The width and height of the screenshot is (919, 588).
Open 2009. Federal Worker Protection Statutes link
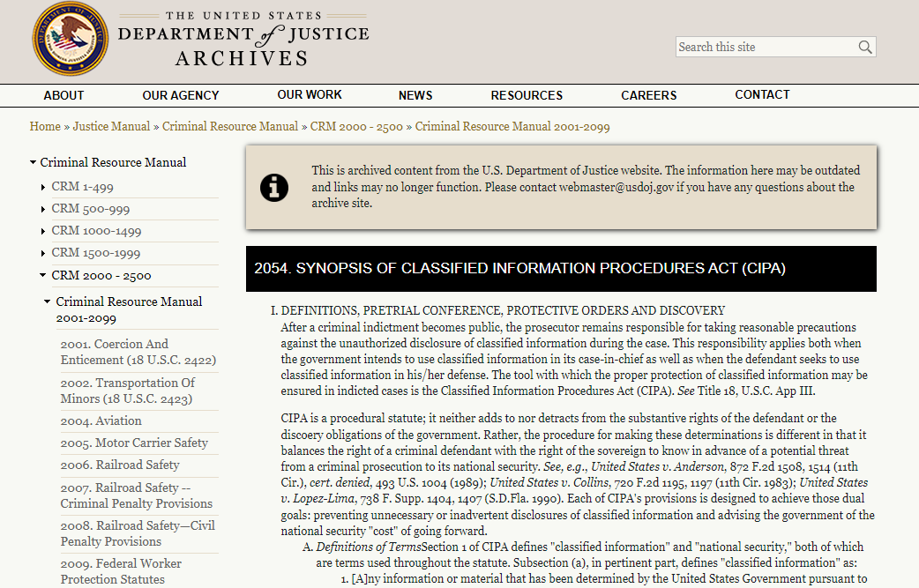pyautogui.click(x=121, y=571)
